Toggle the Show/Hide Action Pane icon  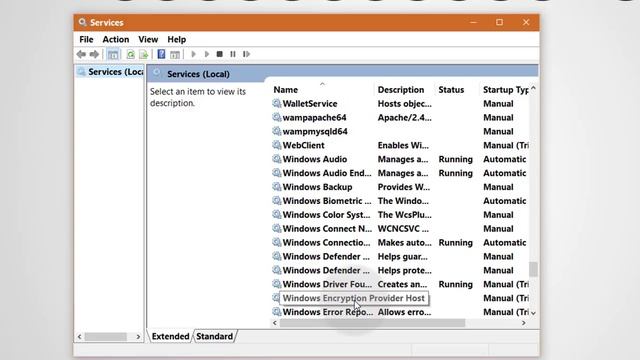(x=175, y=54)
